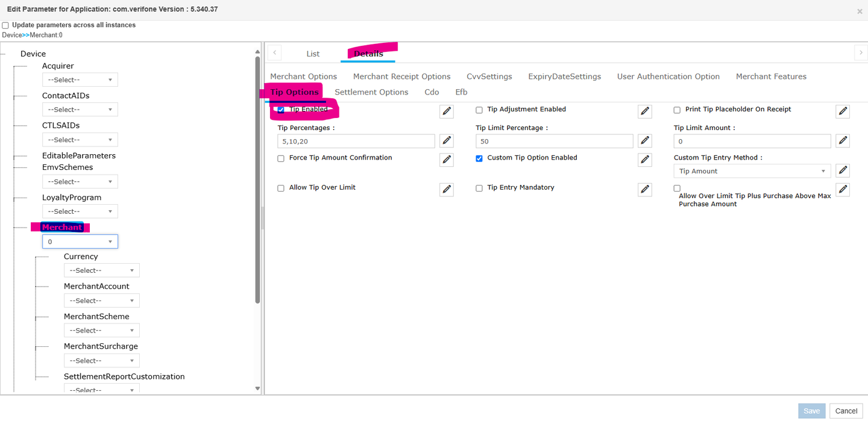Viewport: 868px width, 424px height.
Task: Click the Tip Limit Percentage input field
Action: 555,141
